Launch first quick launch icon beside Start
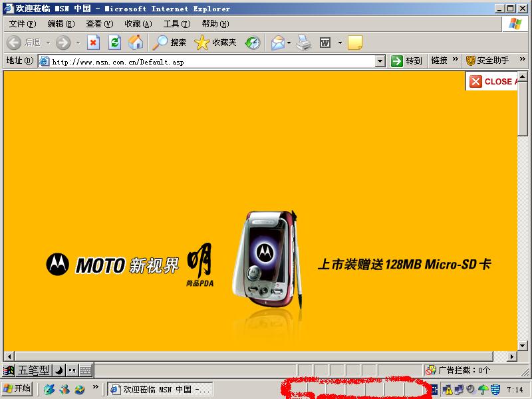Image resolution: width=532 pixels, height=399 pixels. click(x=49, y=389)
